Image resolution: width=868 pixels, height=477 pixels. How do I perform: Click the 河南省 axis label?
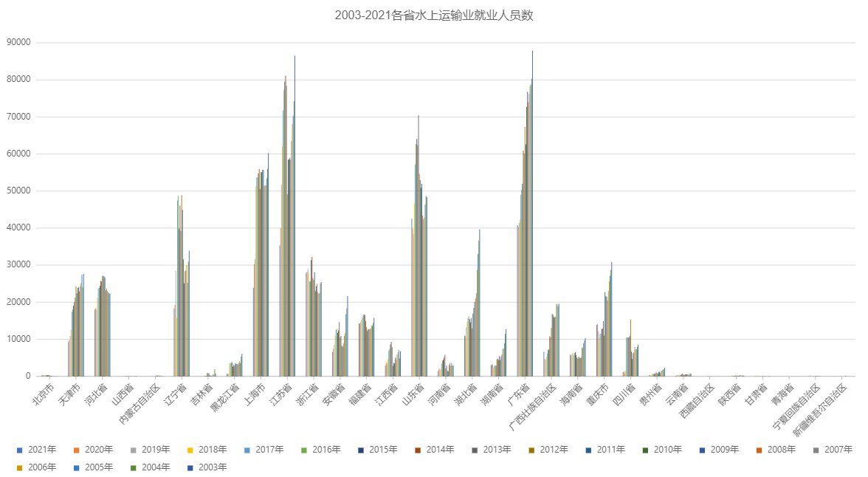441,394
